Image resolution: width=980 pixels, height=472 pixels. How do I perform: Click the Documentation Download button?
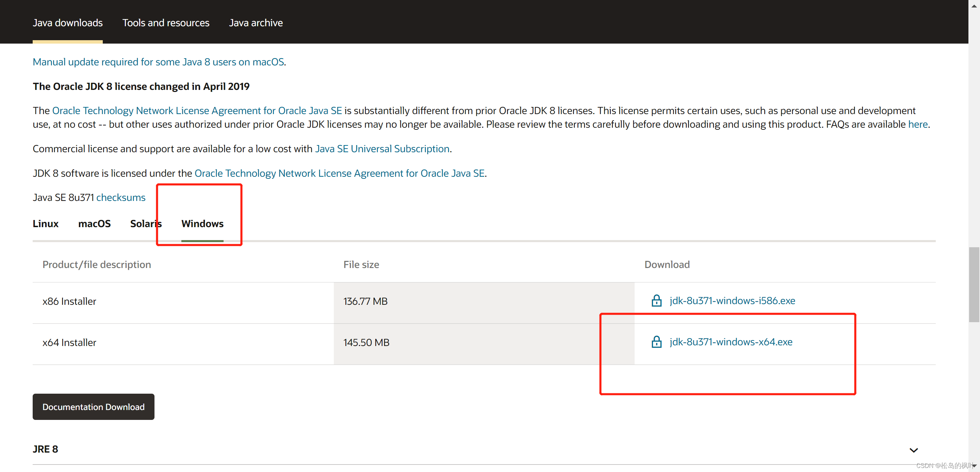coord(93,407)
